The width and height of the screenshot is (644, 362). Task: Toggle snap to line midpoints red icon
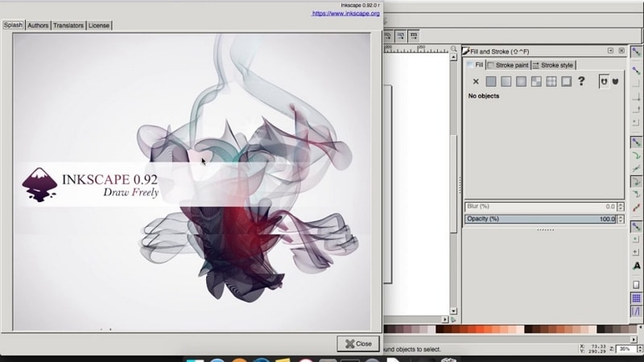pyautogui.click(x=636, y=208)
